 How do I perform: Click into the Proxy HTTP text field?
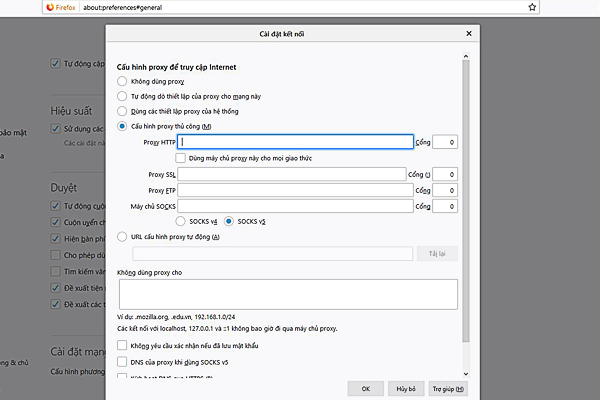pyautogui.click(x=295, y=142)
